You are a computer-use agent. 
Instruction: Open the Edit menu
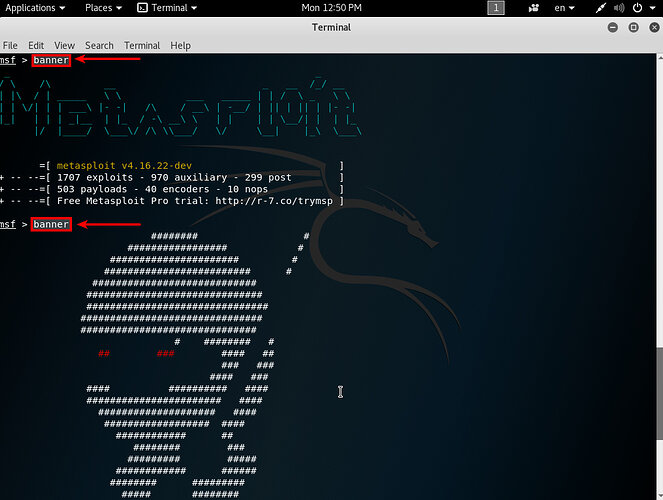pyautogui.click(x=36, y=45)
